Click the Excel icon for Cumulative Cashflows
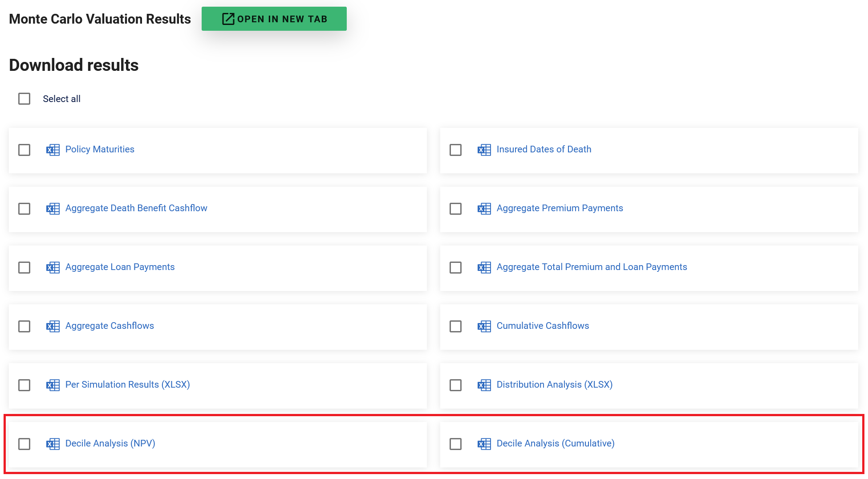The image size is (868, 479). coord(484,326)
